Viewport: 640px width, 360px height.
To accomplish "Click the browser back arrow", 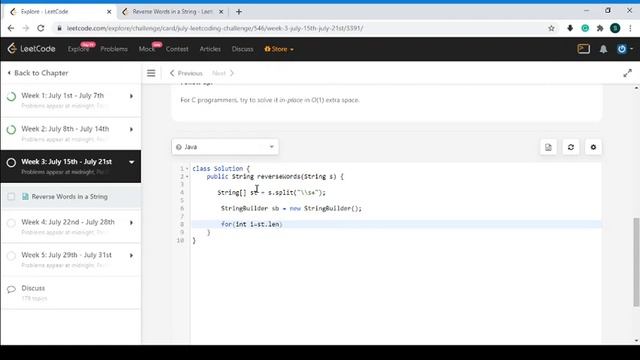I will pyautogui.click(x=11, y=28).
